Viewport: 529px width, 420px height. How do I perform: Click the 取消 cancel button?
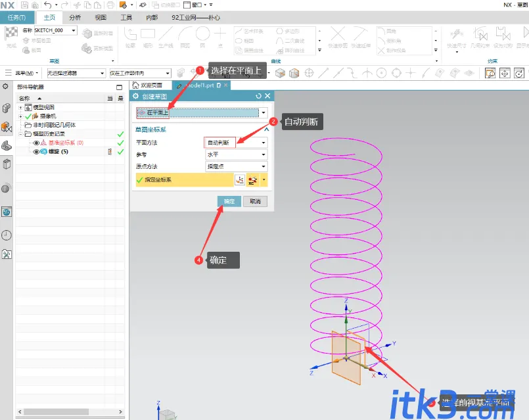[256, 201]
